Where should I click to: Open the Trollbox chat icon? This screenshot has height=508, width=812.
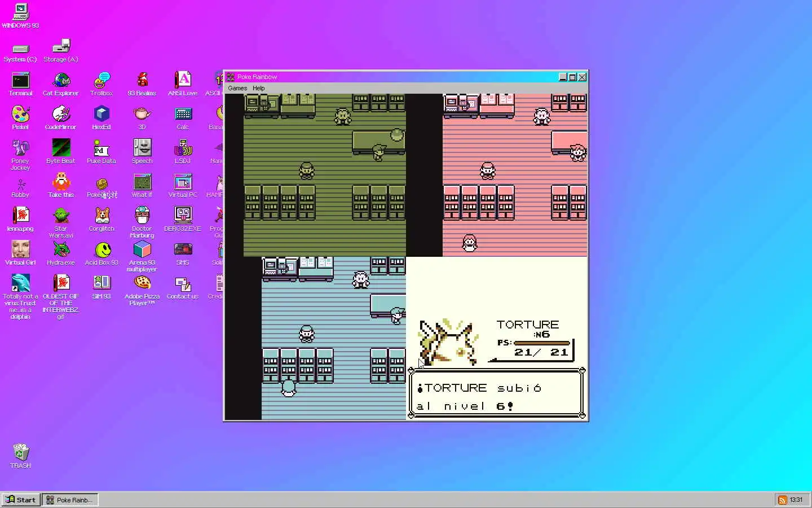(101, 84)
